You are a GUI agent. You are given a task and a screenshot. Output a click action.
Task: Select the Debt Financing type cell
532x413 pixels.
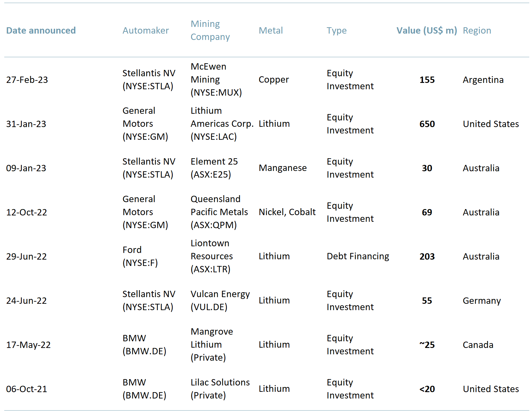click(x=358, y=256)
